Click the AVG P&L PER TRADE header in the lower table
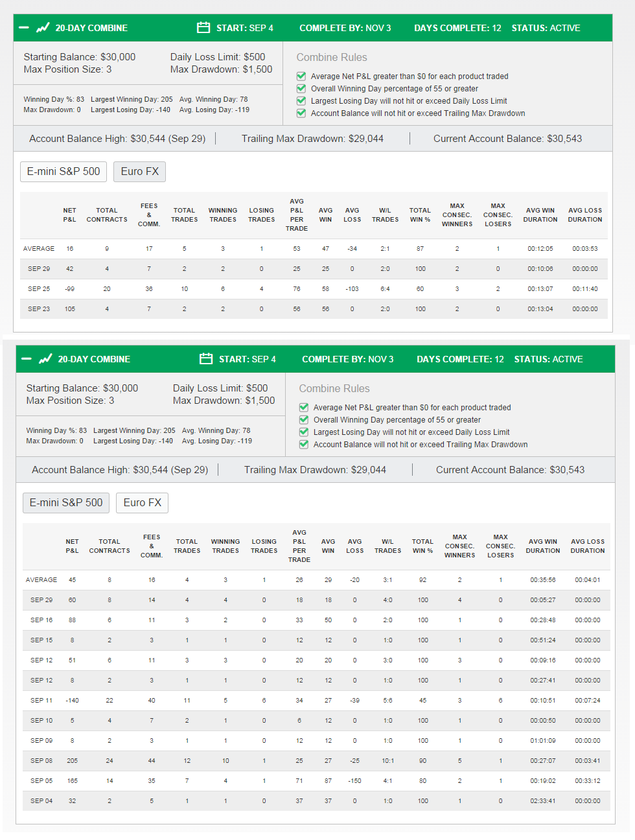 tap(299, 546)
